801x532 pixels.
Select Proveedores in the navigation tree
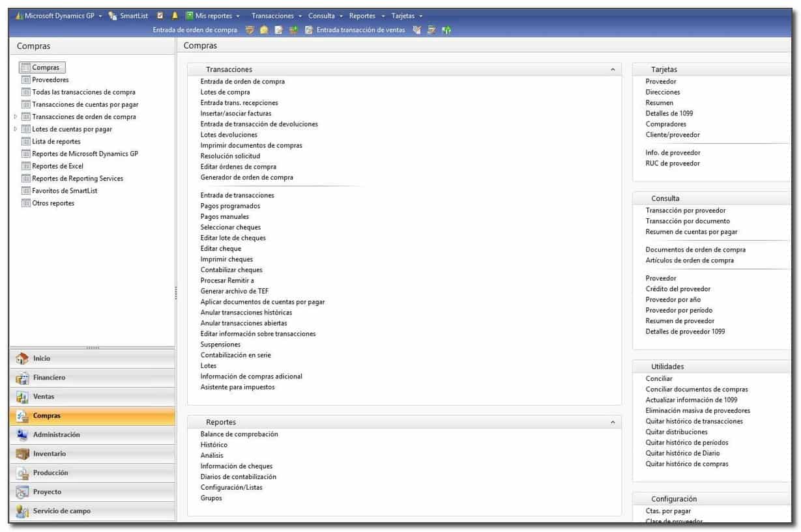coord(50,80)
